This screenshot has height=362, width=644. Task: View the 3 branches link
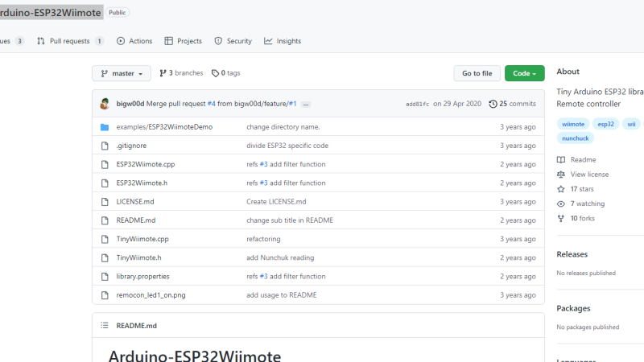181,73
